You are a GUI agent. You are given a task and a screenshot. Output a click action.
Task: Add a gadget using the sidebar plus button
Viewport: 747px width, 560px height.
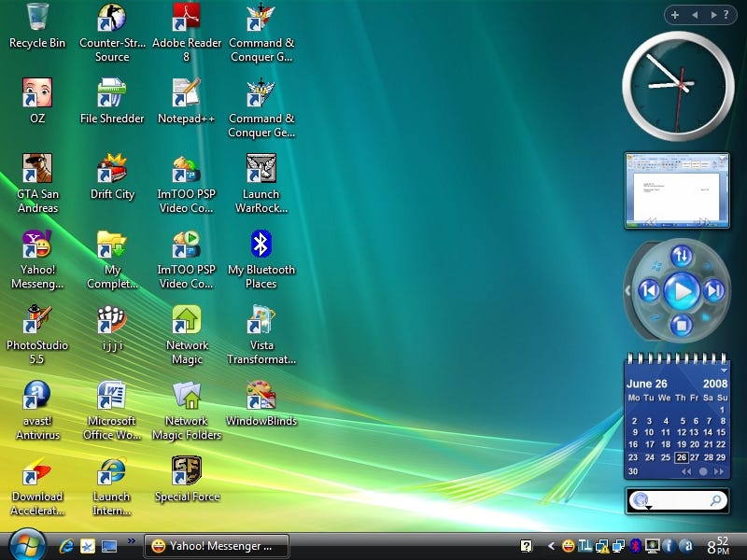click(x=676, y=15)
